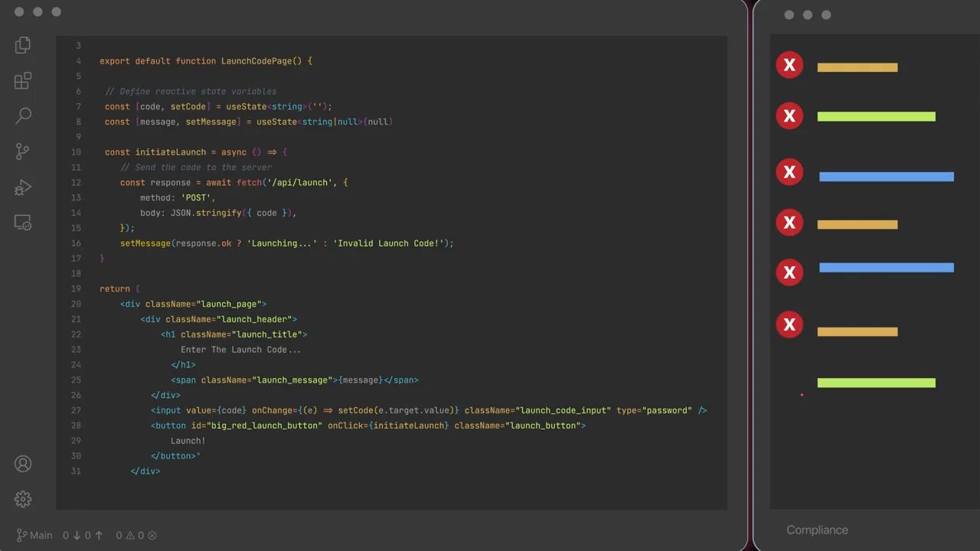The width and height of the screenshot is (980, 551).
Task: Open the Run and Debug icon
Action: coord(23,187)
